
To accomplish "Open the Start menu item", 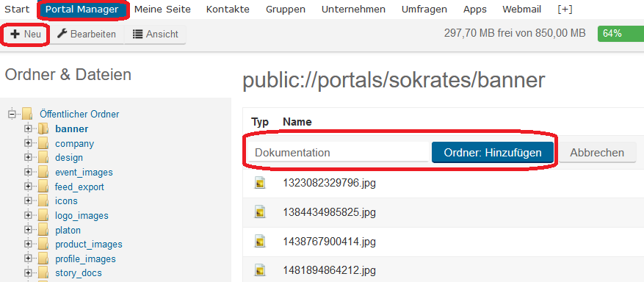I will click(17, 10).
